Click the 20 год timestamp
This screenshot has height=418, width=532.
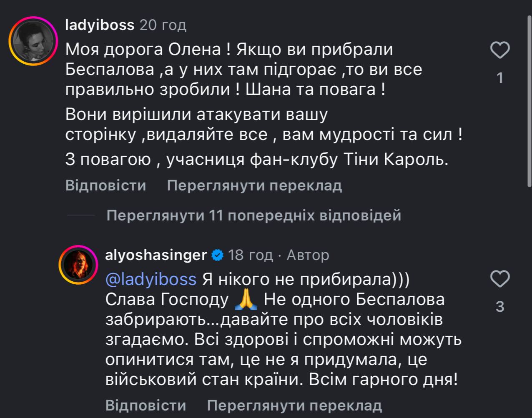tap(163, 25)
